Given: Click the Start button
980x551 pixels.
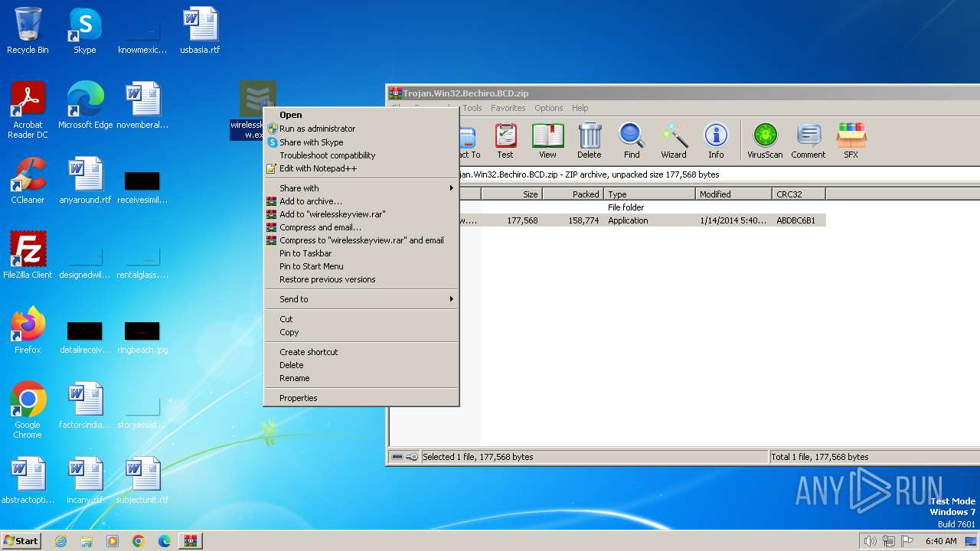Looking at the screenshot, I should coord(21,541).
